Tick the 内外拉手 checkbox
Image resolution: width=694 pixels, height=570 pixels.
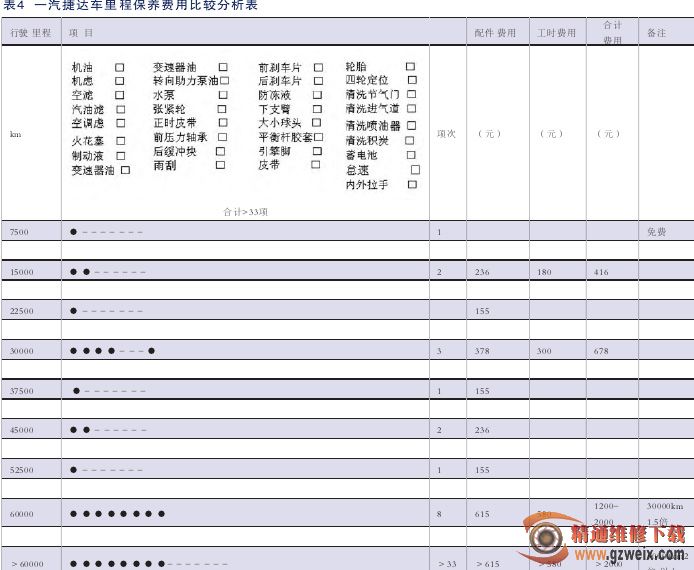(x=412, y=184)
